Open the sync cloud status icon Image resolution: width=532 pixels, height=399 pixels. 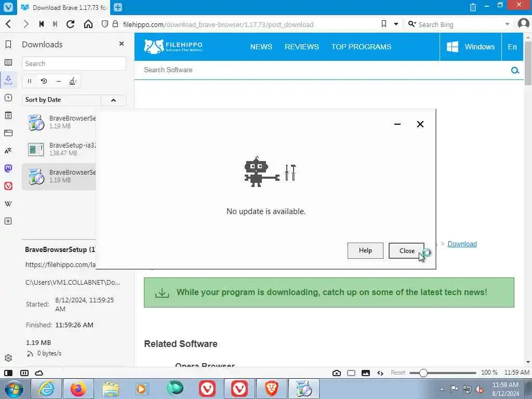[39, 373]
